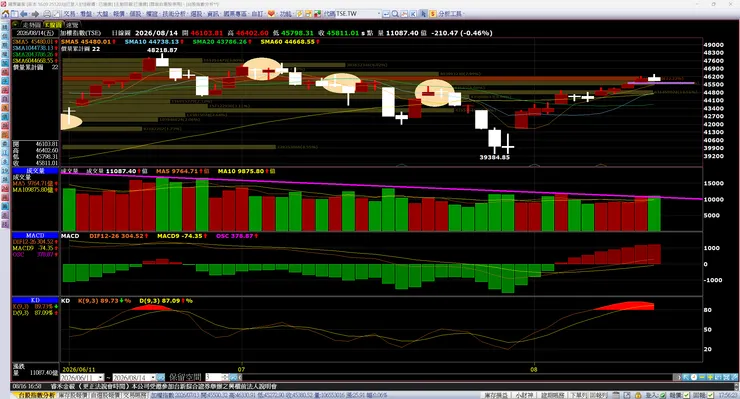
Task: Toggle the 報價 checkbox in the status bar
Action: [686, 395]
